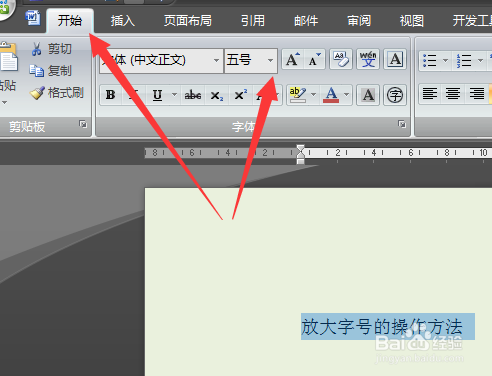
Task: Toggle Character Shading icon
Action: 368,95
